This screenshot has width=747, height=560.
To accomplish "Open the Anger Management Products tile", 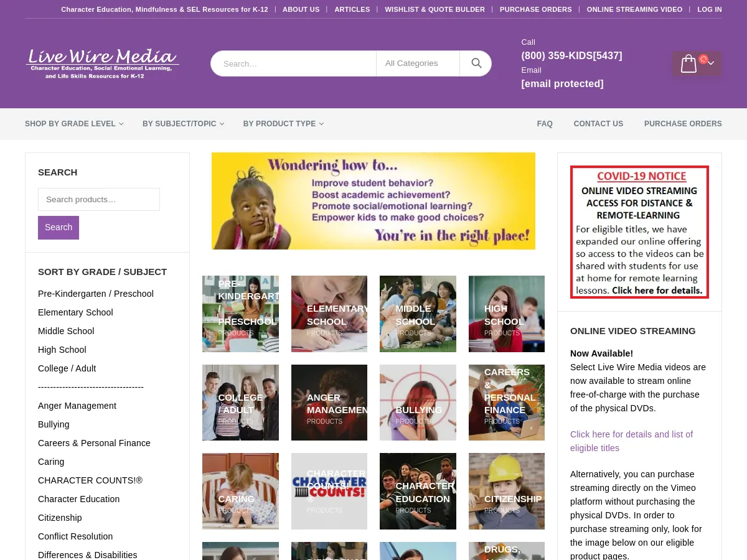I will [x=329, y=402].
